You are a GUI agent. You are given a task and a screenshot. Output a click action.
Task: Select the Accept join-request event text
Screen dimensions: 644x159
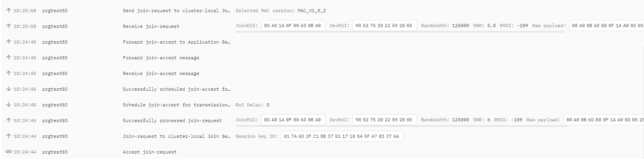pyautogui.click(x=150, y=152)
